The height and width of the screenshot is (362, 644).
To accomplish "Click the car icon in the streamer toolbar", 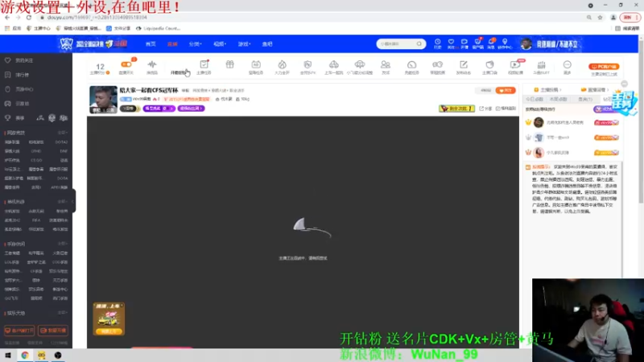I will [333, 64].
